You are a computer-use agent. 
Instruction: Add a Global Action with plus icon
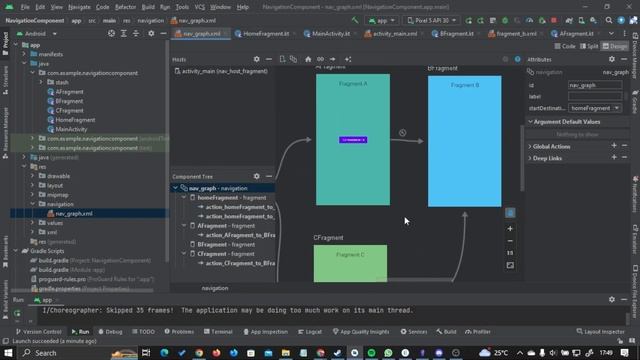click(x=614, y=146)
